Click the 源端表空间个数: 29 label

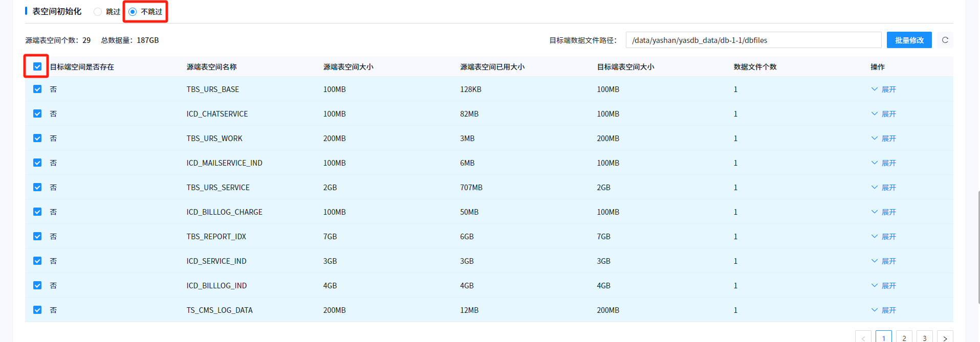(x=58, y=40)
